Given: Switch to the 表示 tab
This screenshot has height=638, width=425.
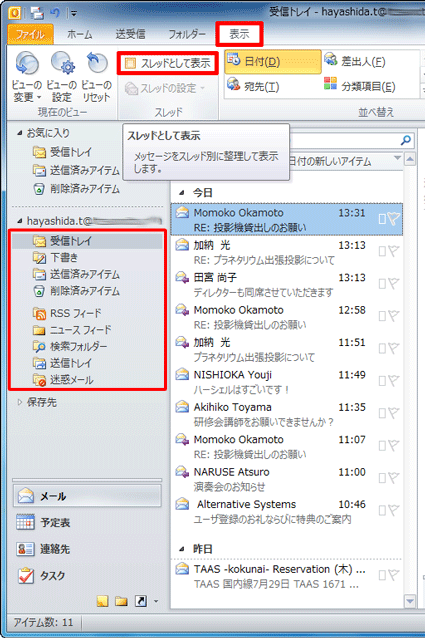Looking at the screenshot, I should [239, 34].
